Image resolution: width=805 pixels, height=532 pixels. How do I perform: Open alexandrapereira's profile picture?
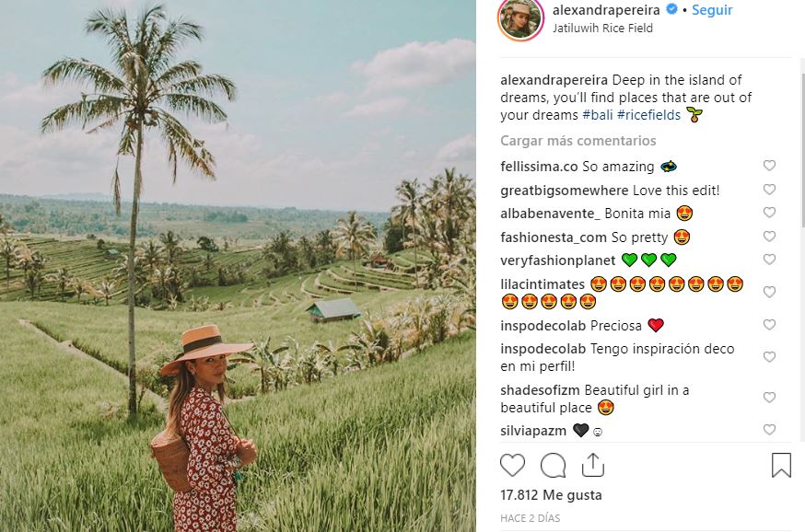520,18
